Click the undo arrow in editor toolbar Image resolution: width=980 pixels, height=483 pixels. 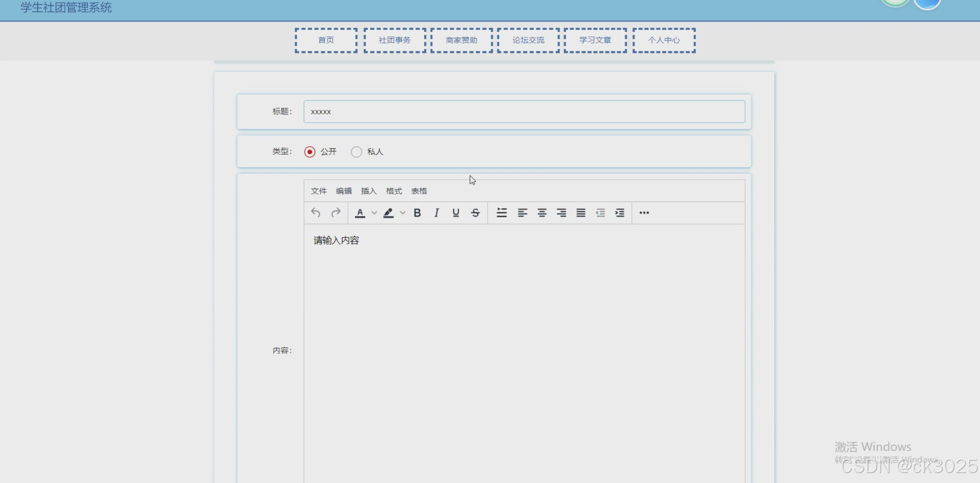(315, 213)
